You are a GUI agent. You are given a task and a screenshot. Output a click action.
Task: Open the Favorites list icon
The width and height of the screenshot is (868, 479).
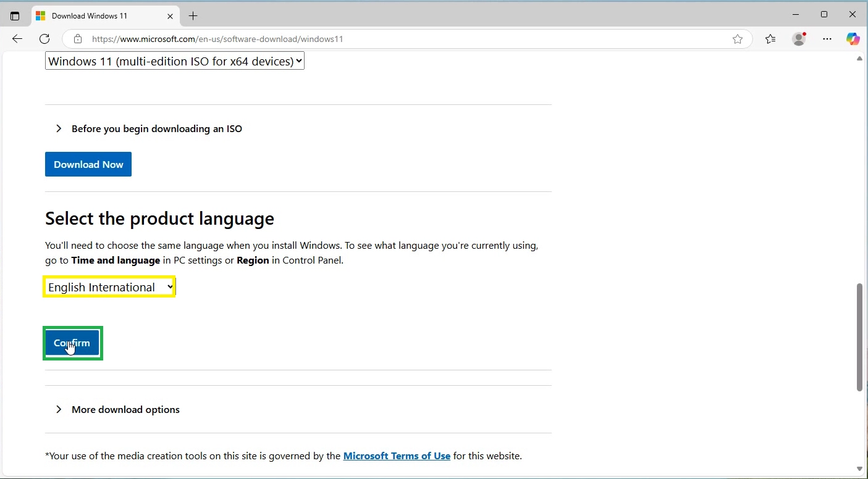coord(770,39)
